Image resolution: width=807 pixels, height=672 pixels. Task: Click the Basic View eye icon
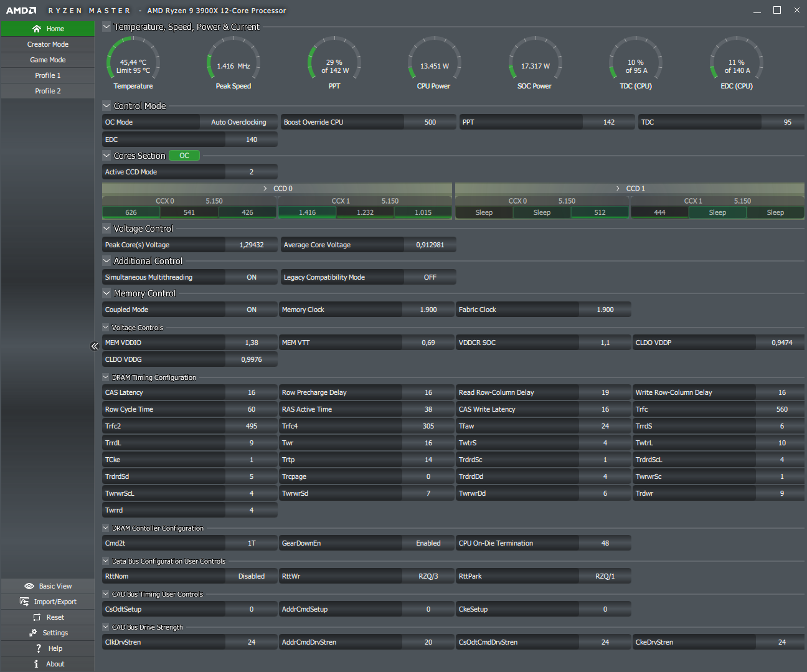(x=29, y=586)
